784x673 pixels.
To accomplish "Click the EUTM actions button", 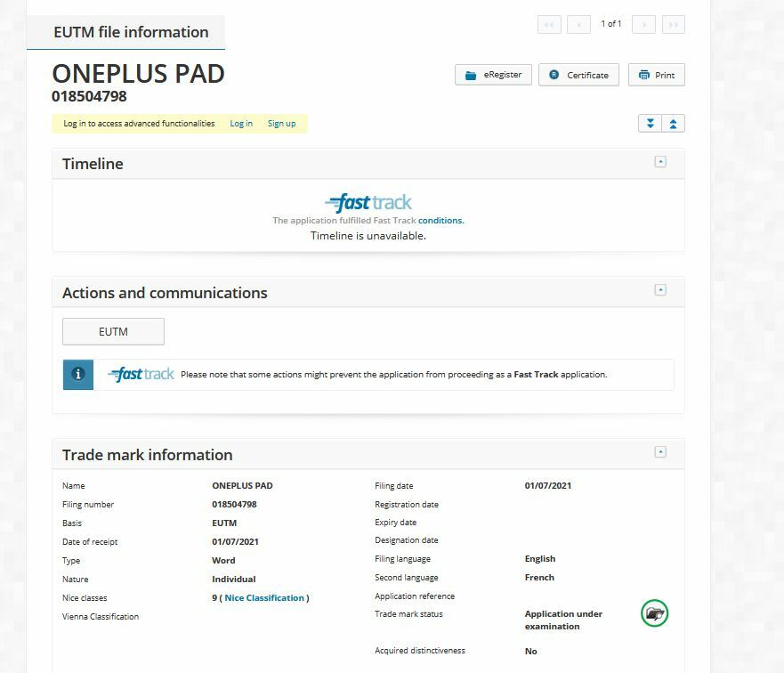I will [114, 331].
